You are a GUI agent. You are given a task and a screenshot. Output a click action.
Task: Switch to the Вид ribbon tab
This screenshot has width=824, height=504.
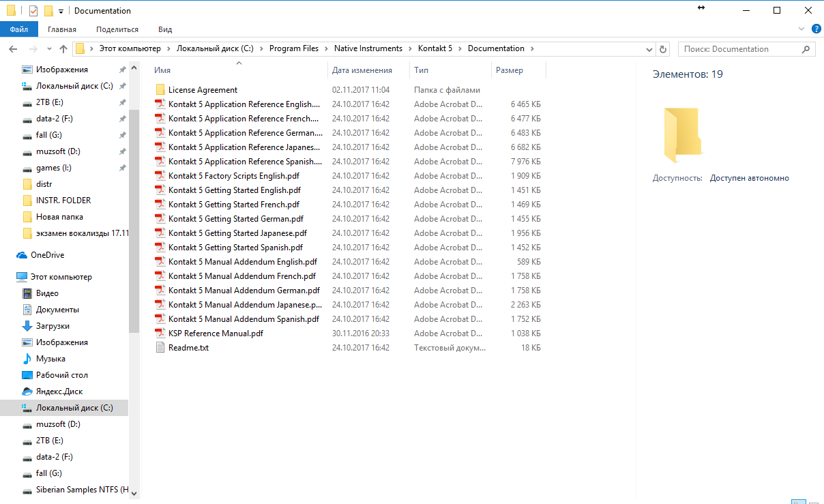click(165, 29)
